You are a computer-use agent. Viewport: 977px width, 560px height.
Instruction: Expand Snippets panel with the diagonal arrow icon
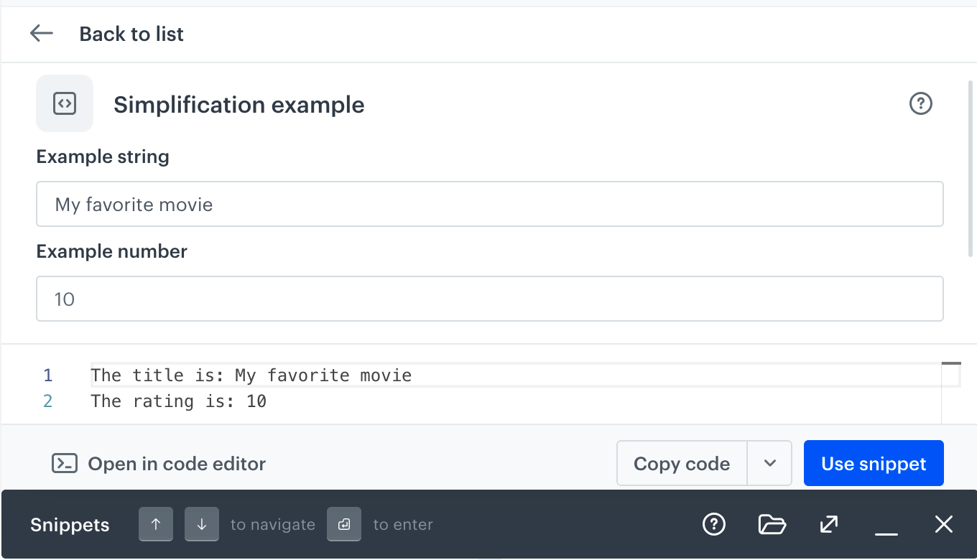point(828,524)
